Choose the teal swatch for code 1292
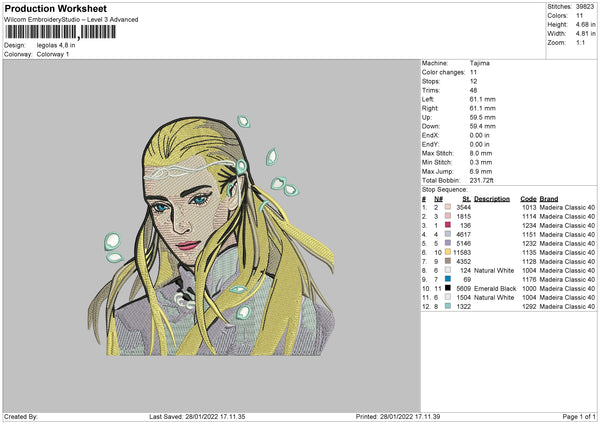This screenshot has width=600, height=424. point(448,306)
